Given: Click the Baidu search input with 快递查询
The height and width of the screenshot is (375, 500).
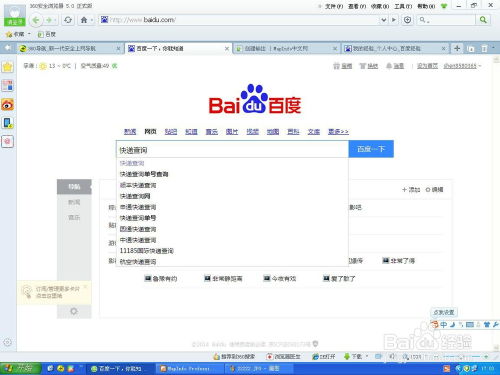Looking at the screenshot, I should [232, 149].
